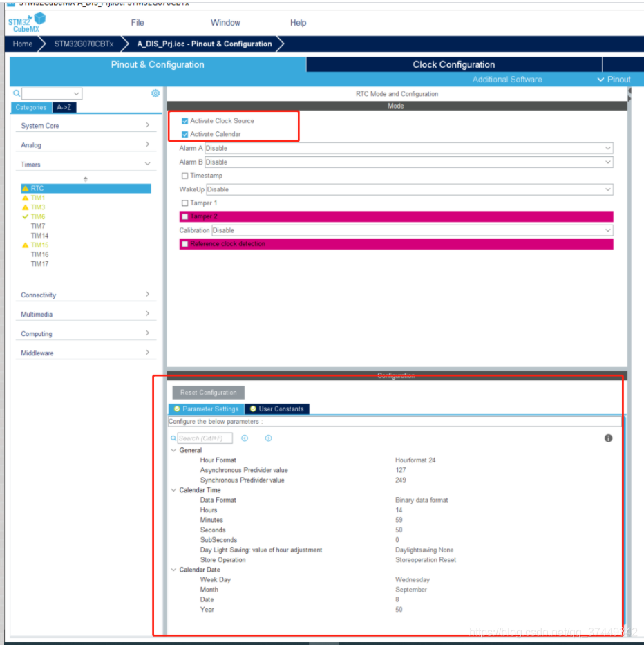Viewport: 644px width, 645px height.
Task: Click the TIM6 green check icon
Action: pos(26,217)
